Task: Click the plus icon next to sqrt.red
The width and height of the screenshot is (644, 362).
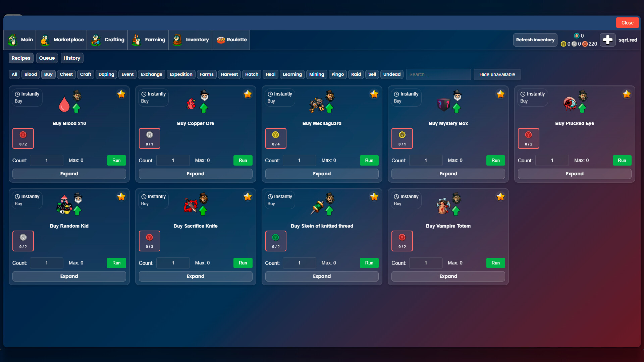Action: [607, 40]
